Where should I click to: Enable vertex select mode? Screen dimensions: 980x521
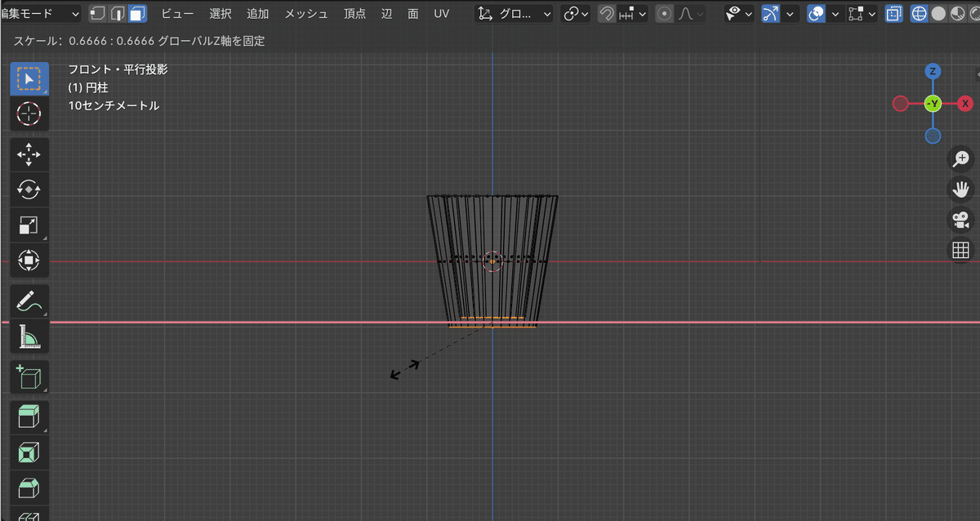(97, 14)
